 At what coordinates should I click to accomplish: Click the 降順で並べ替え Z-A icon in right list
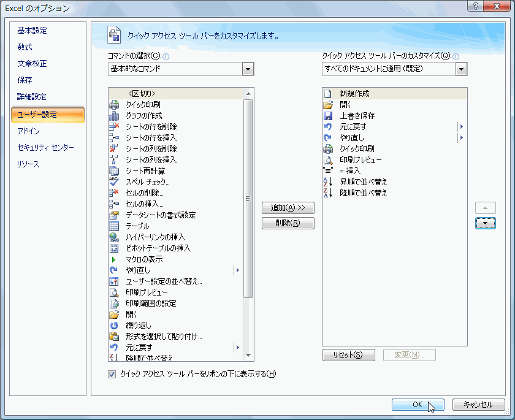[328, 193]
